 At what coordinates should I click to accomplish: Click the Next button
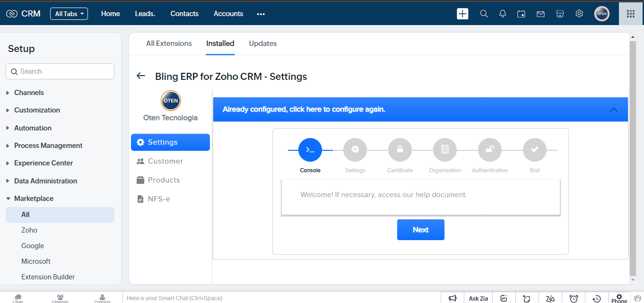(420, 230)
